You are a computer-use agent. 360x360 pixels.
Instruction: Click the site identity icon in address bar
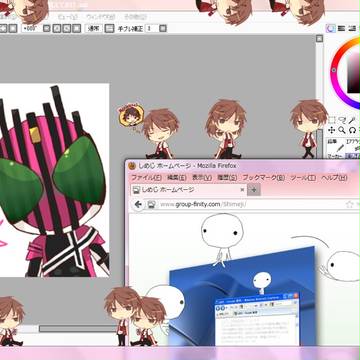(152, 204)
